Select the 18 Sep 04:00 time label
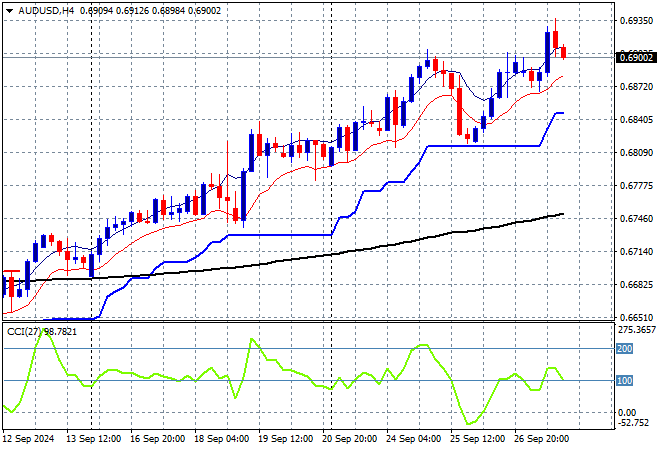This screenshot has width=660, height=450. point(221,439)
